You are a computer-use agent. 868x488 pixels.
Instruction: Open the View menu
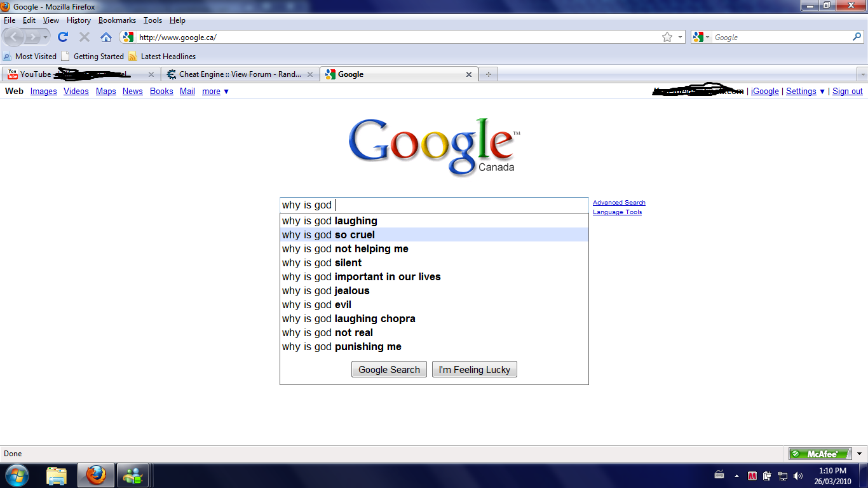coord(51,20)
